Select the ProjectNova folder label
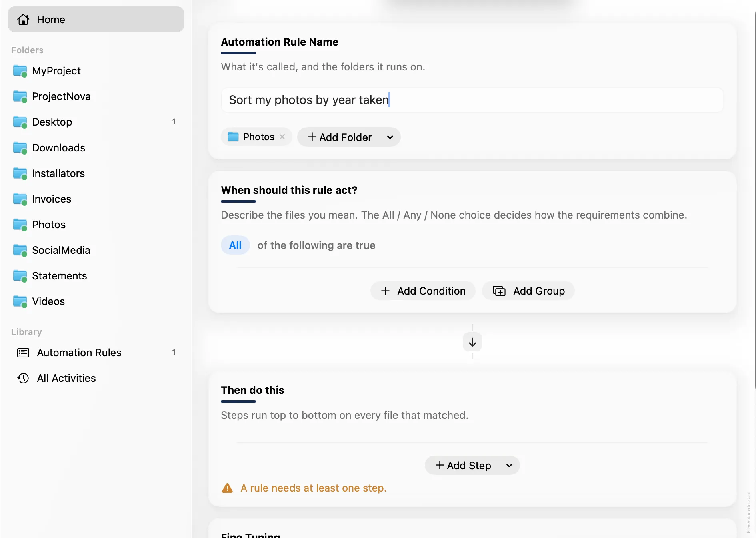 click(x=61, y=96)
